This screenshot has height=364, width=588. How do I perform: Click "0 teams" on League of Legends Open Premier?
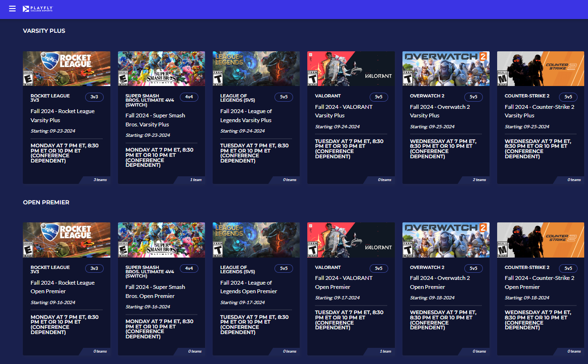pos(290,351)
